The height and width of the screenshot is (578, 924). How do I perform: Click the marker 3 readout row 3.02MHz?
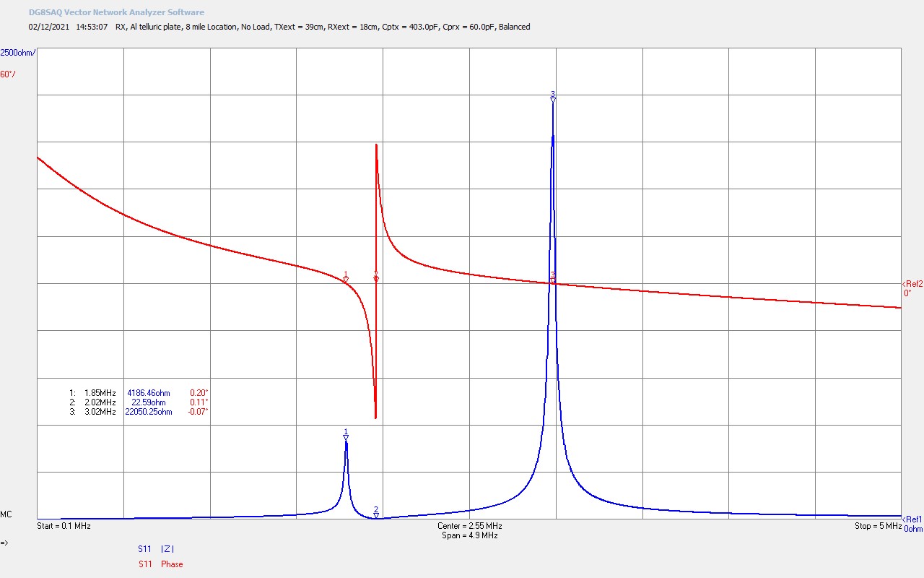click(139, 412)
